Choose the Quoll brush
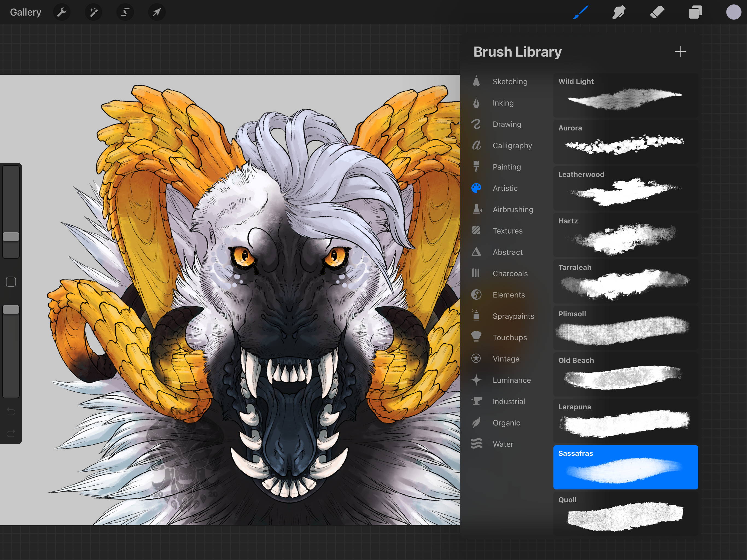This screenshot has height=560, width=747. point(625,514)
